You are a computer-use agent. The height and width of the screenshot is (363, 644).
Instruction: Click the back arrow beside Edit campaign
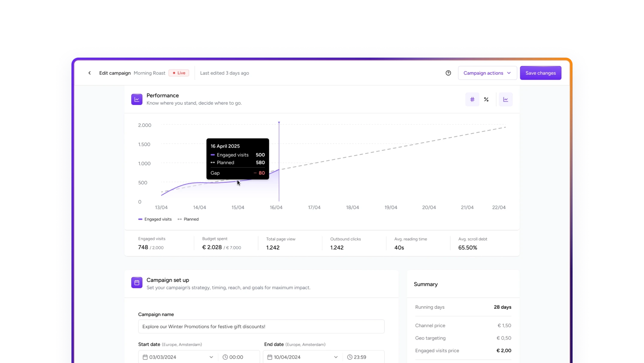89,73
